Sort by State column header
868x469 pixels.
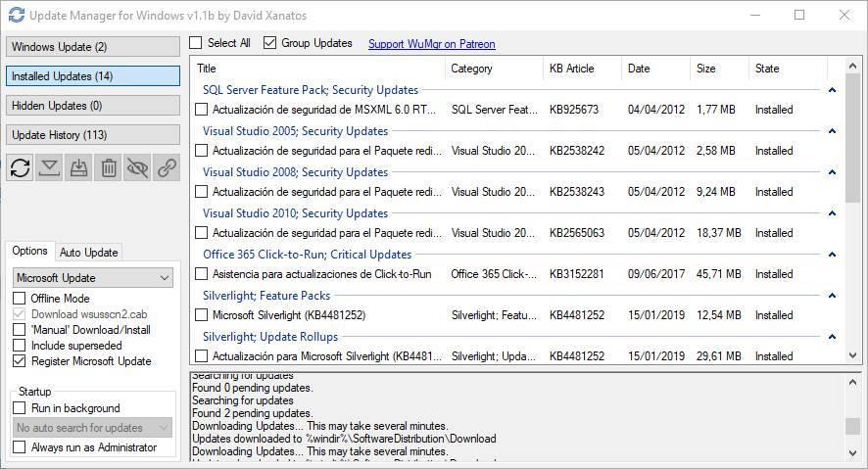pyautogui.click(x=789, y=68)
